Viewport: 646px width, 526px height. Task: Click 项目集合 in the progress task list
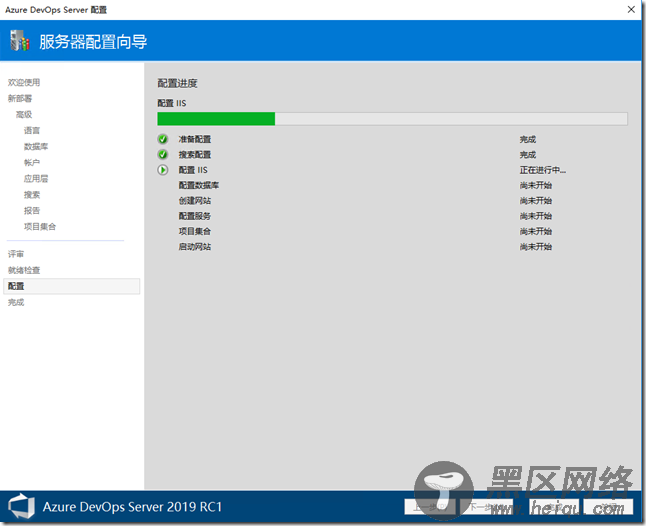194,231
